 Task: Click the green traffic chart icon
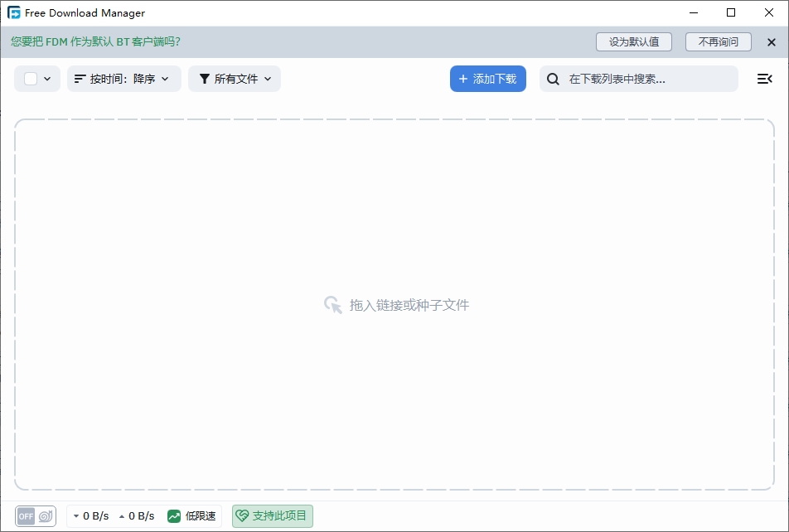click(x=174, y=516)
